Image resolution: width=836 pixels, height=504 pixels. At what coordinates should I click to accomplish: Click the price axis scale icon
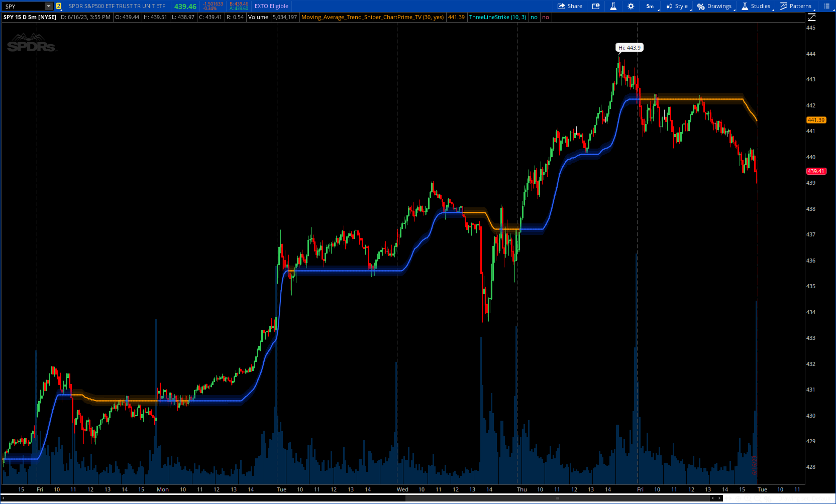click(811, 17)
